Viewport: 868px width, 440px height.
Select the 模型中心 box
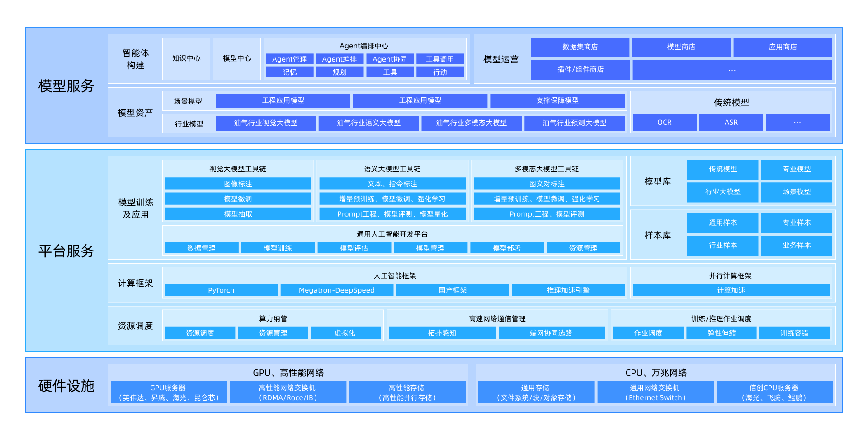[x=237, y=58]
